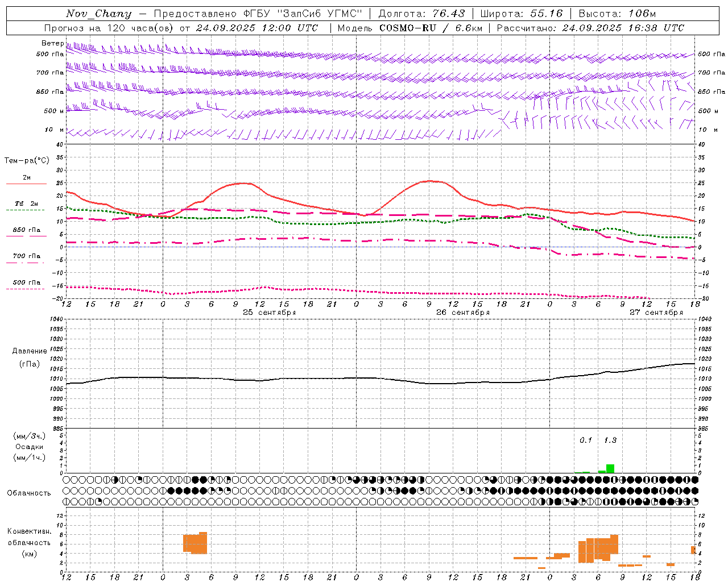Click '500 м' wind level label on left
The width and height of the screenshot is (728, 582).
pos(55,111)
